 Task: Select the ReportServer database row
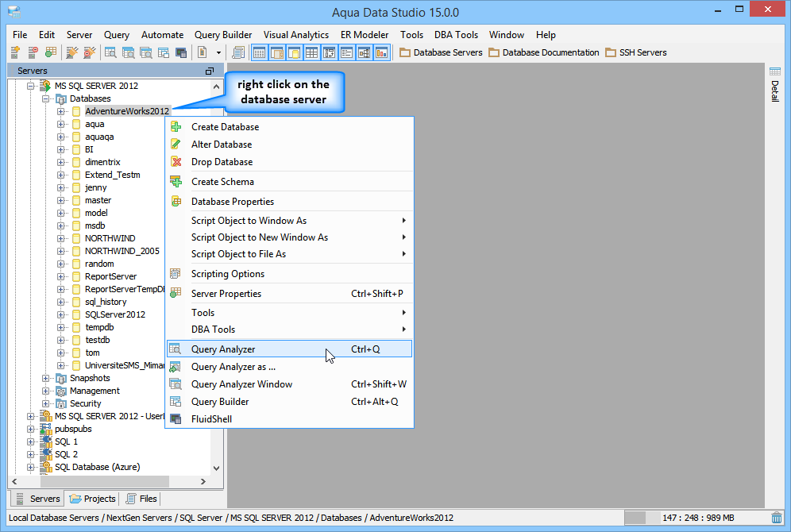point(110,276)
